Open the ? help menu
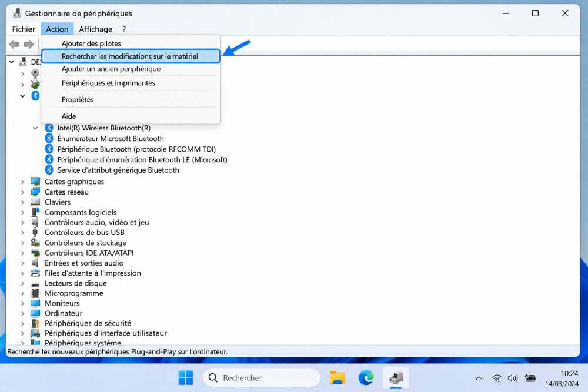 coord(124,29)
